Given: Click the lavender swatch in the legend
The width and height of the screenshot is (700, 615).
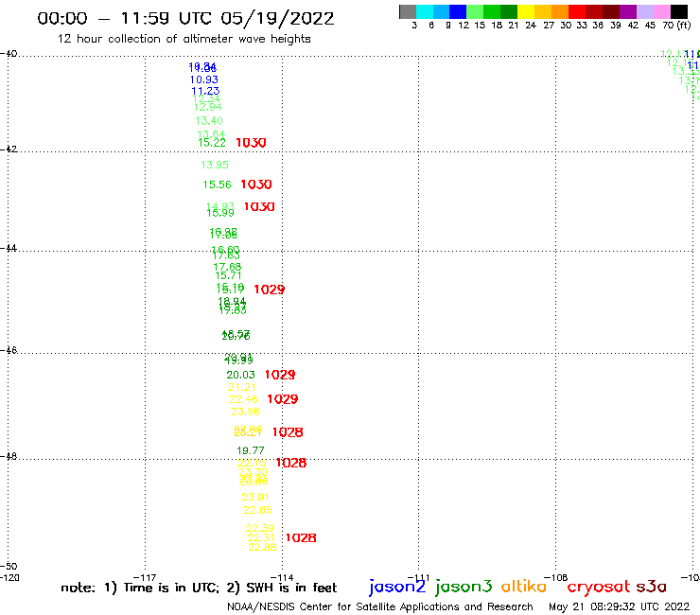Looking at the screenshot, I should pos(644,11).
